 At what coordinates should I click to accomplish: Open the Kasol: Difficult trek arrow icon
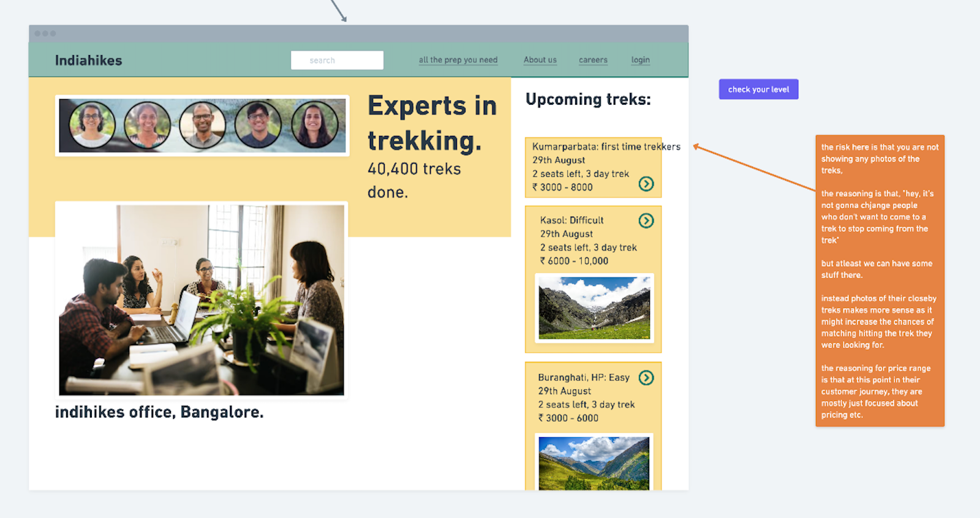tap(646, 220)
